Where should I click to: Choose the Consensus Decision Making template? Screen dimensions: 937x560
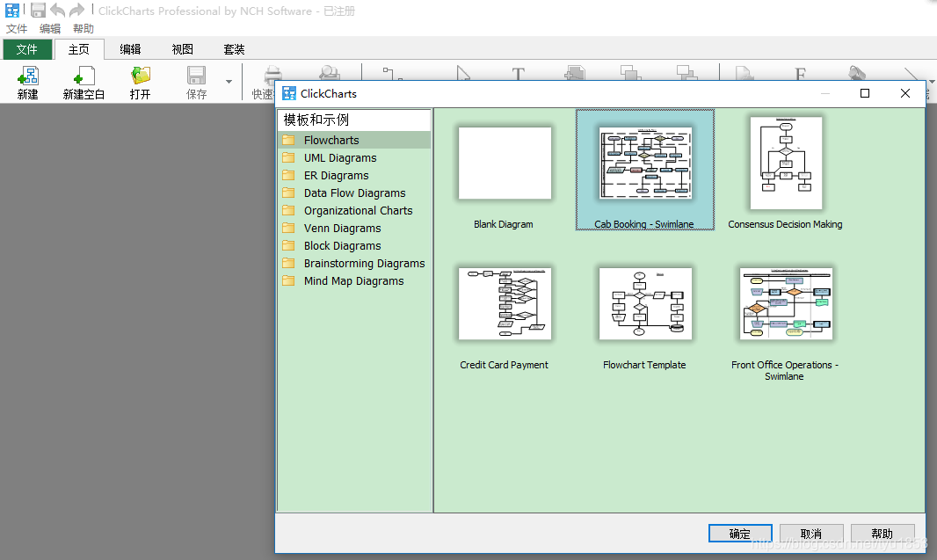point(786,164)
